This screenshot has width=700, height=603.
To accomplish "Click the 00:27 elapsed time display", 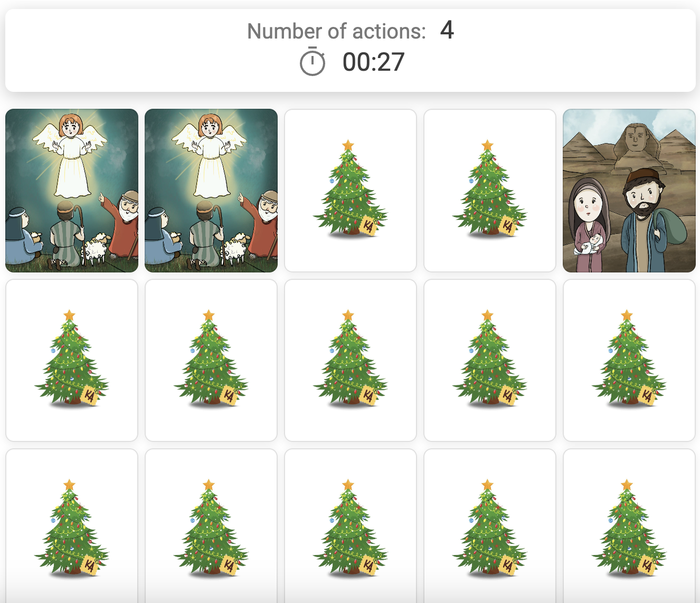I will tap(373, 62).
